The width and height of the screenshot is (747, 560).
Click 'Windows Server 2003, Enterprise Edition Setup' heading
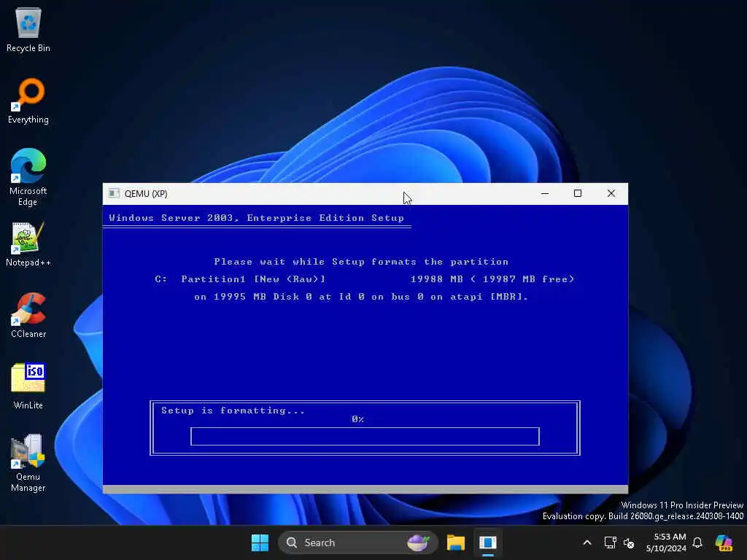(256, 218)
